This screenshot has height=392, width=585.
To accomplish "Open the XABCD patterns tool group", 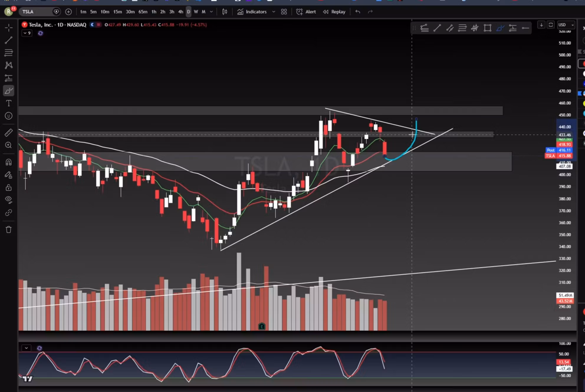I will [x=9, y=65].
